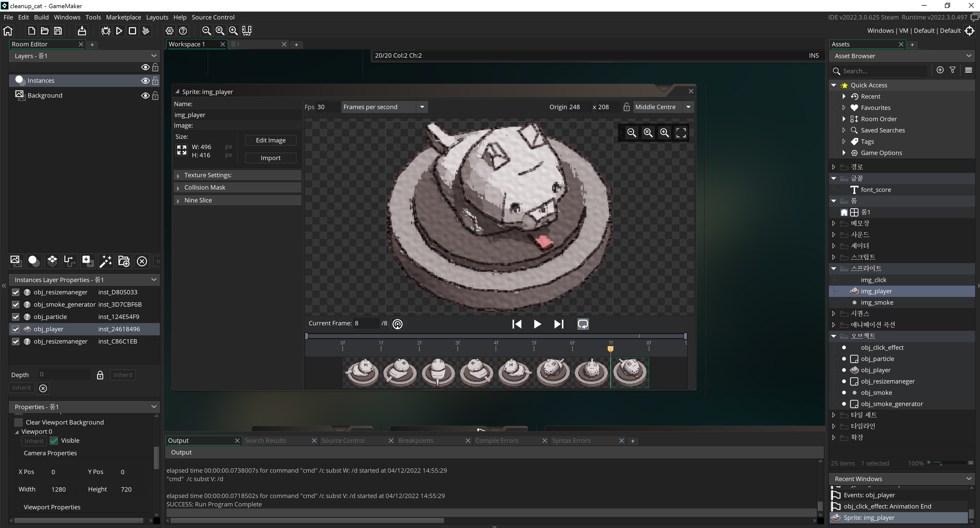
Task: Save the project with the floppy icon
Action: coord(58,31)
